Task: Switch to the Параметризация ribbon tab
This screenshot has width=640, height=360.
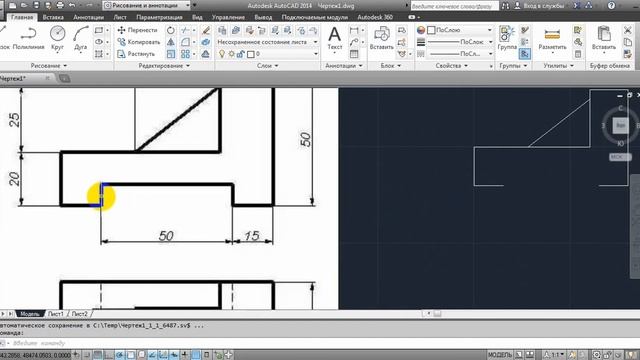Action: coord(159,17)
